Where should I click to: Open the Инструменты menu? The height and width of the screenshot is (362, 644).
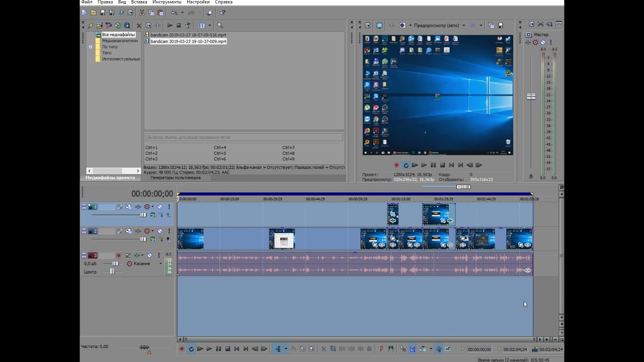(x=167, y=2)
